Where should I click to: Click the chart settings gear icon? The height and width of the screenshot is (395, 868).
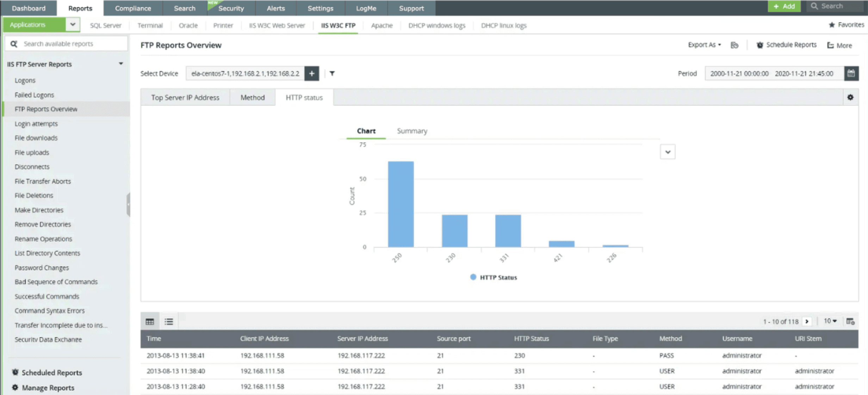850,97
